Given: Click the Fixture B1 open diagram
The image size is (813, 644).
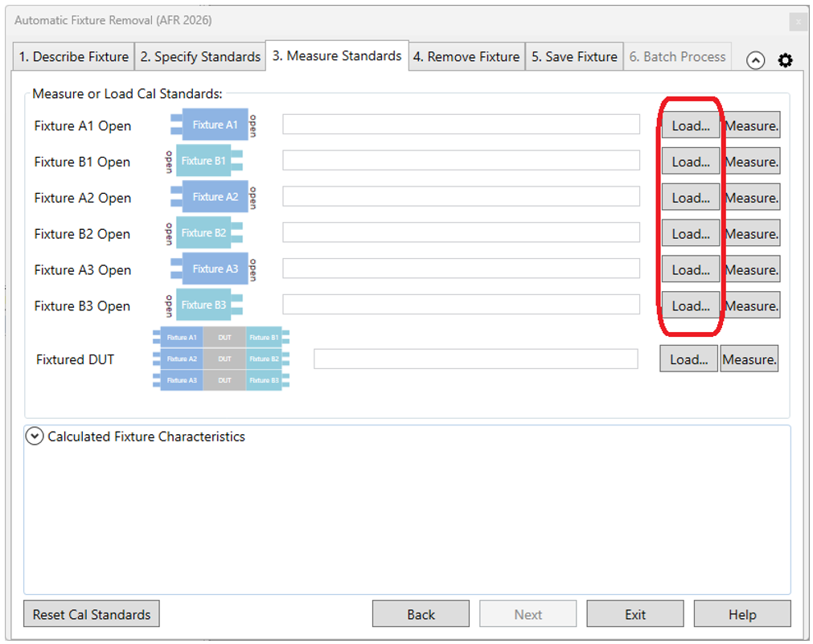Looking at the screenshot, I should tap(204, 161).
